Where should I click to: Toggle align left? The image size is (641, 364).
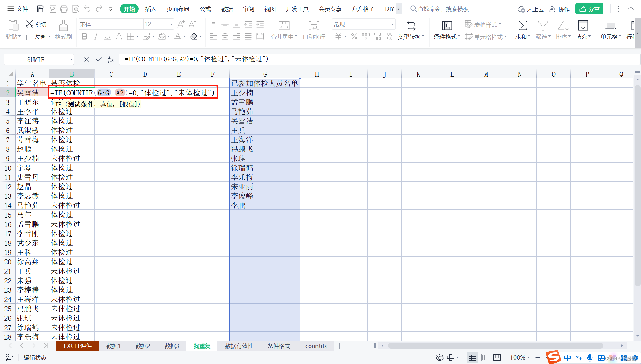(x=213, y=37)
